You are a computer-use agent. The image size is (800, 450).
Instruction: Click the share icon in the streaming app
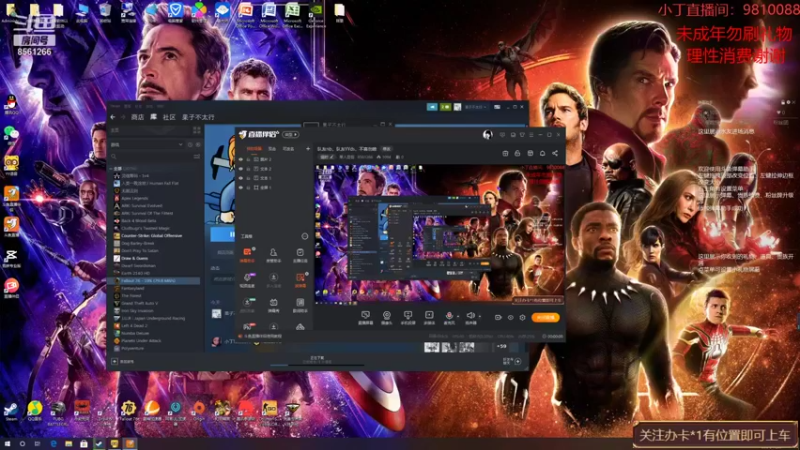pos(555,153)
